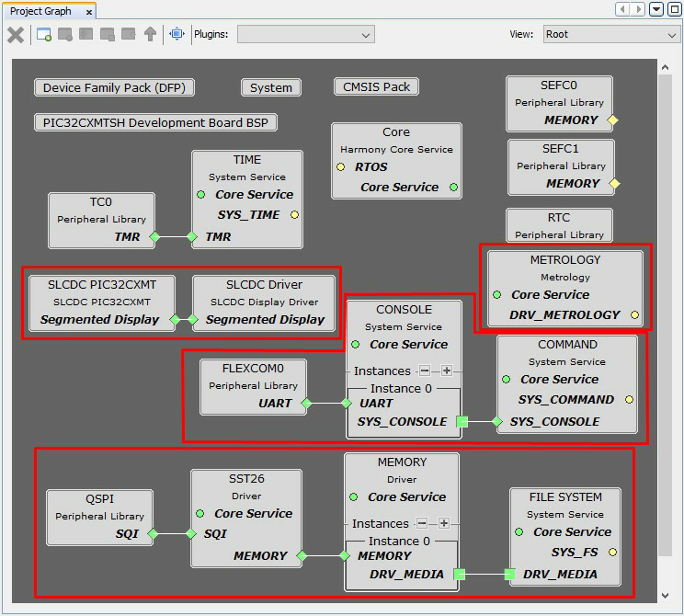
Task: Click the CONSOLE SYS_CONSOLE green square connector
Action: coord(462,422)
